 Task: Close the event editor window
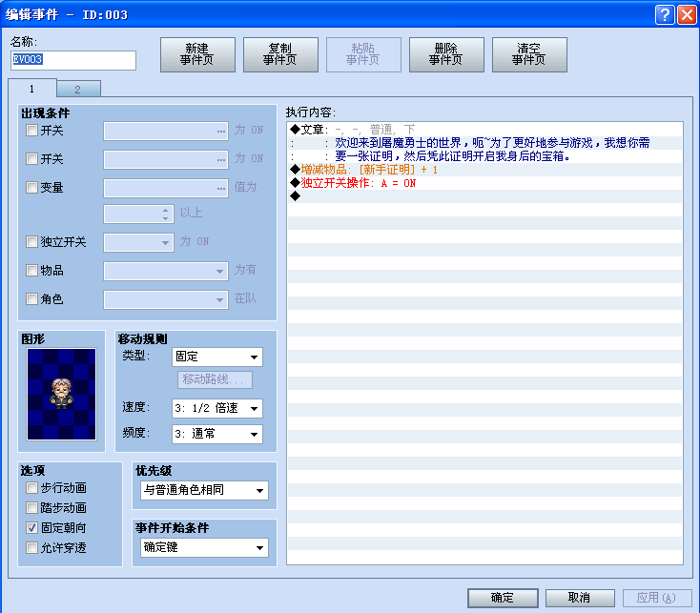tap(687, 14)
